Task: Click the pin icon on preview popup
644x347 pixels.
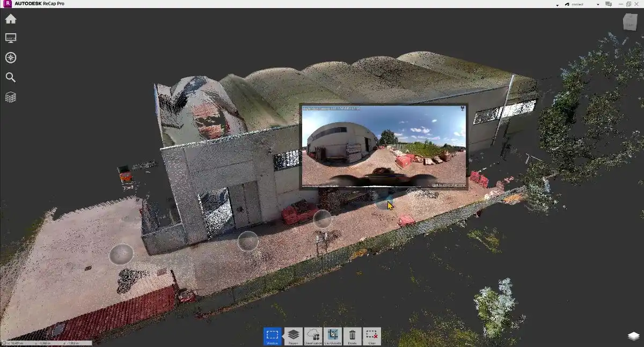Action: [462, 108]
